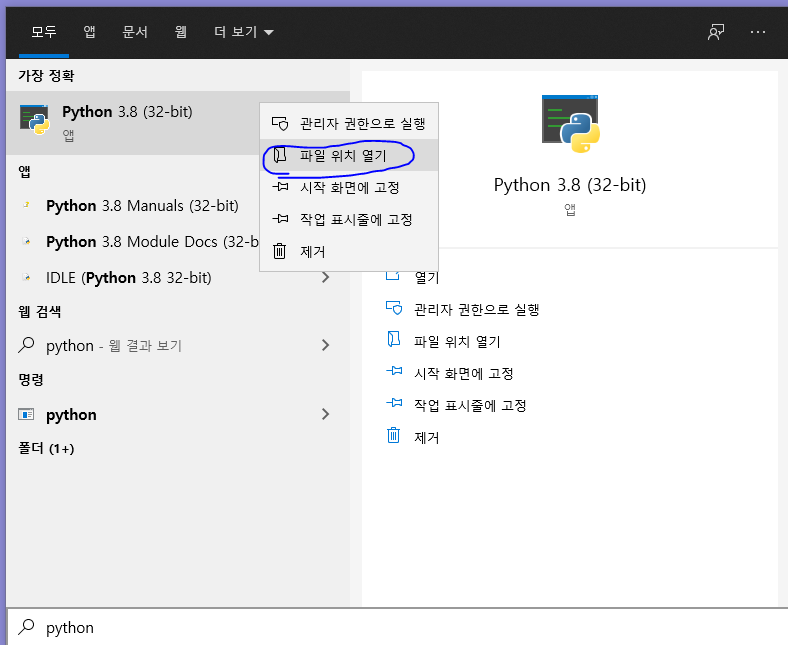This screenshot has width=788, height=645.
Task: Choose 관리자 권한으로 실행 in context menu
Action: (x=349, y=123)
